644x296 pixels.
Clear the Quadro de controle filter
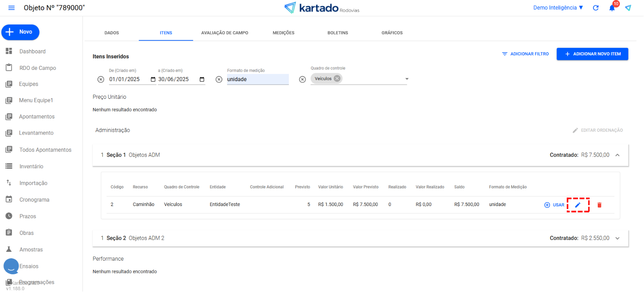(302, 80)
